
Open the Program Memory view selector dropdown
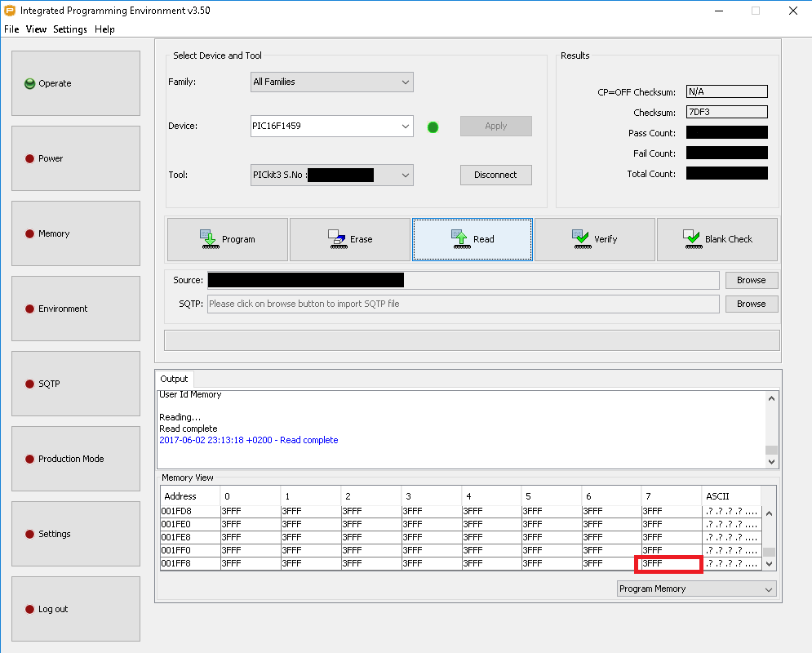point(696,589)
